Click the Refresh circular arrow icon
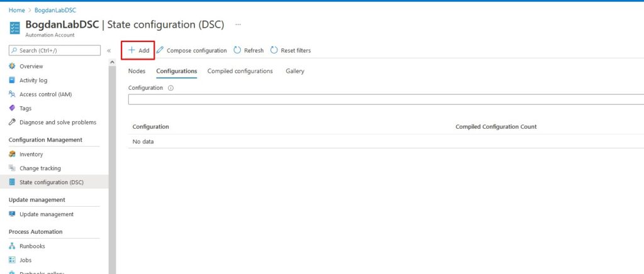The height and width of the screenshot is (274, 644). tap(237, 50)
